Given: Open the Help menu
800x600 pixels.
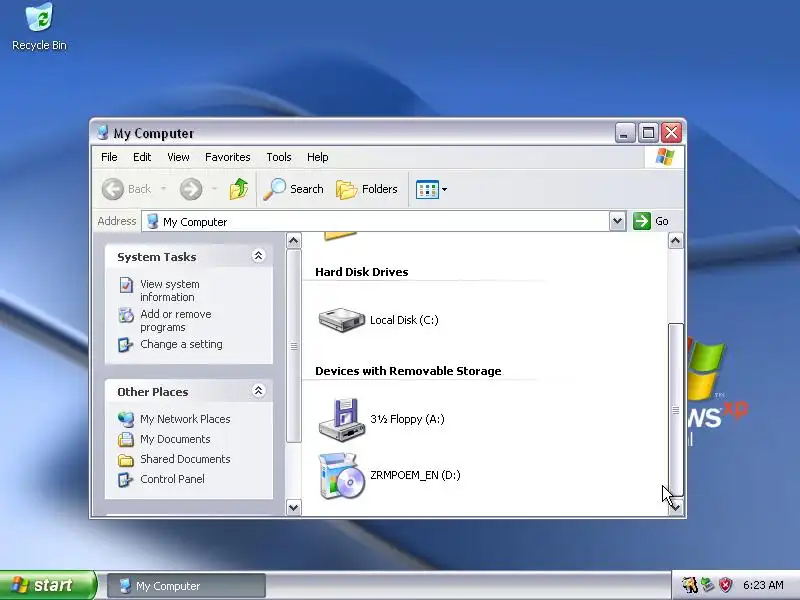Looking at the screenshot, I should [317, 157].
